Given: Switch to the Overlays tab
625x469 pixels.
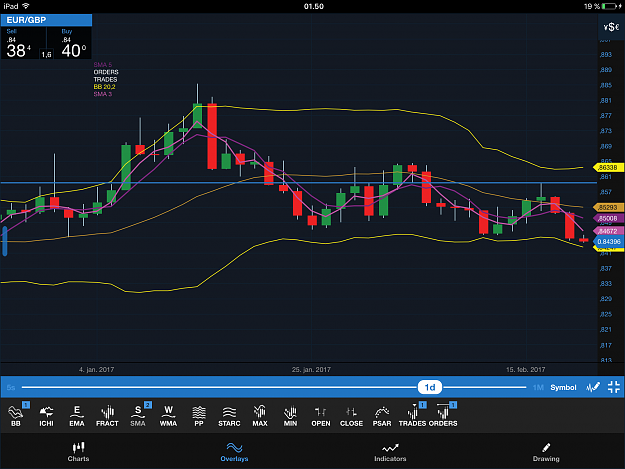Looking at the screenshot, I should click(234, 452).
